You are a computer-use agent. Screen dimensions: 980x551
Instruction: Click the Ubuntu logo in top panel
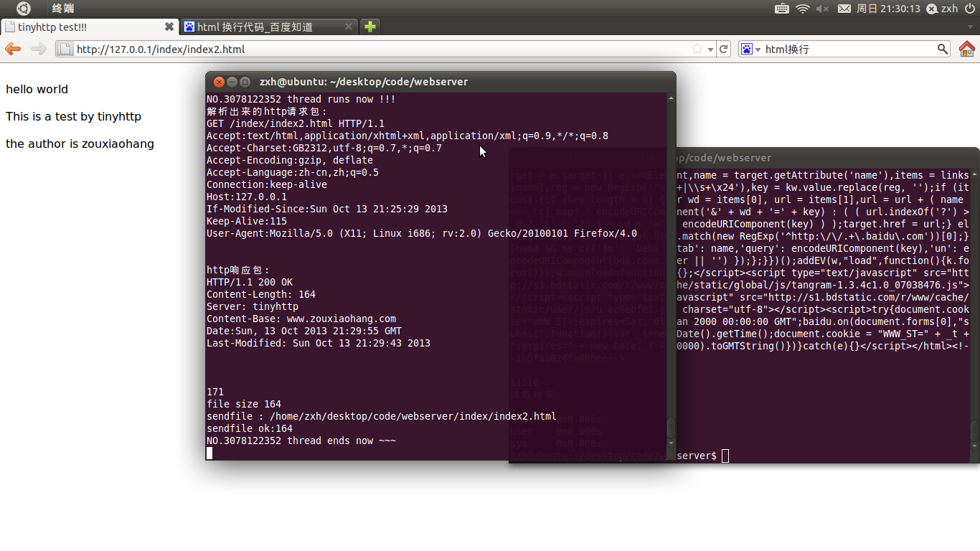pos(23,9)
